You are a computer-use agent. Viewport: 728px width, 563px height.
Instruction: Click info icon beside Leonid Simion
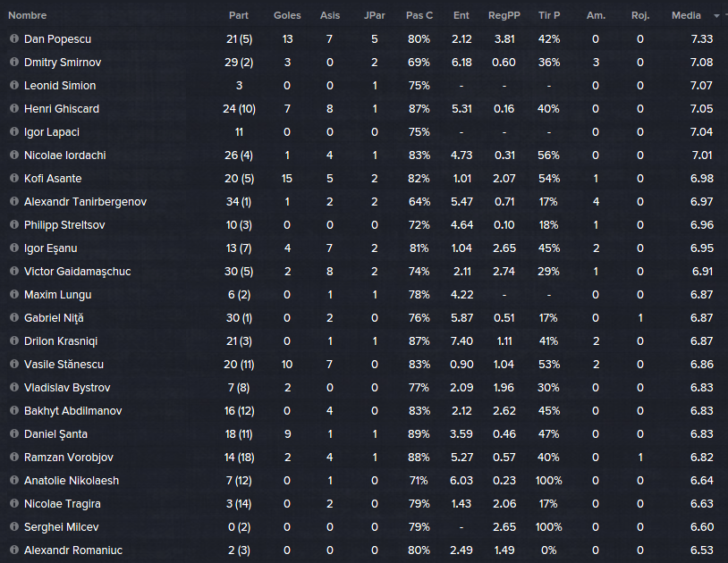[x=14, y=85]
